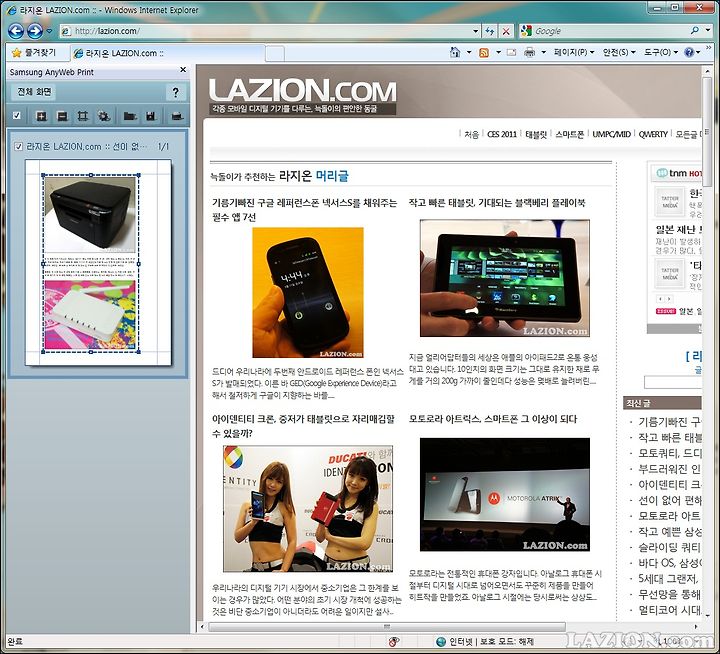Click the orange RSS feeds icon

pyautogui.click(x=484, y=53)
